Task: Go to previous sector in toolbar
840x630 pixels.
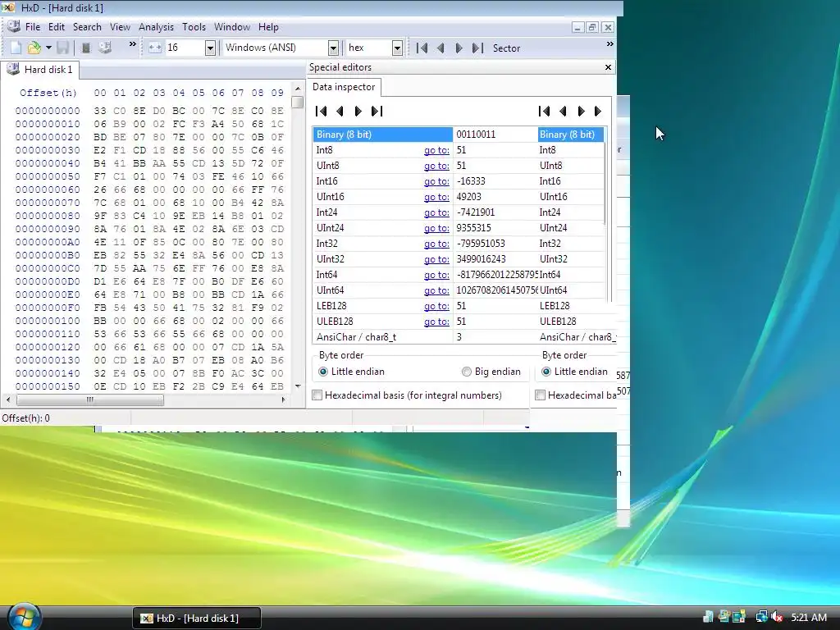Action: click(x=441, y=48)
